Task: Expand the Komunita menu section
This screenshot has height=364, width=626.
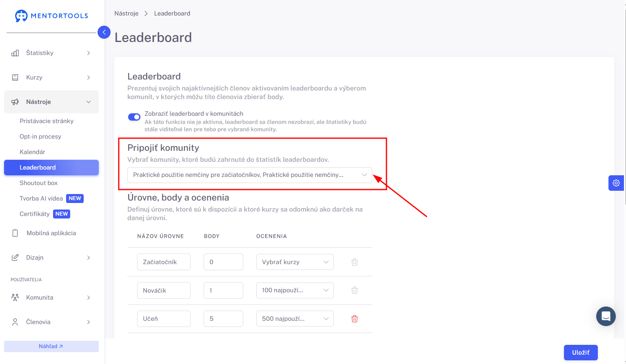Action: [51, 298]
